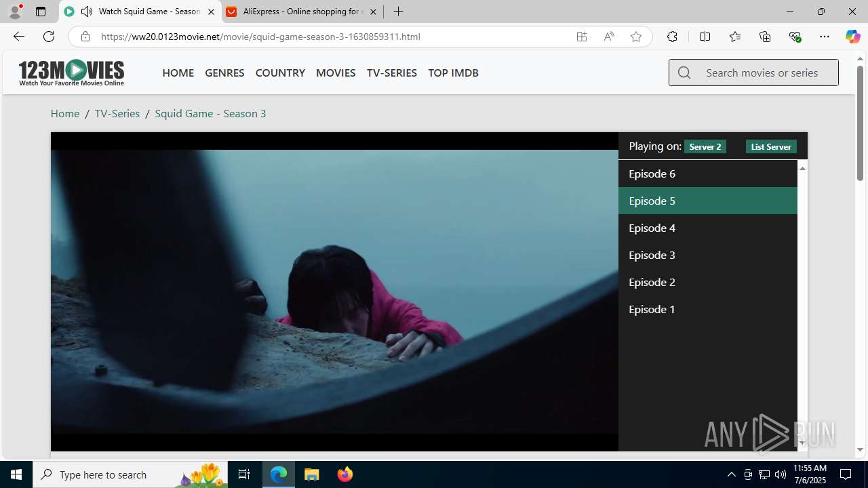Add this page to favorites star
Image resolution: width=868 pixels, height=488 pixels.
tap(636, 37)
